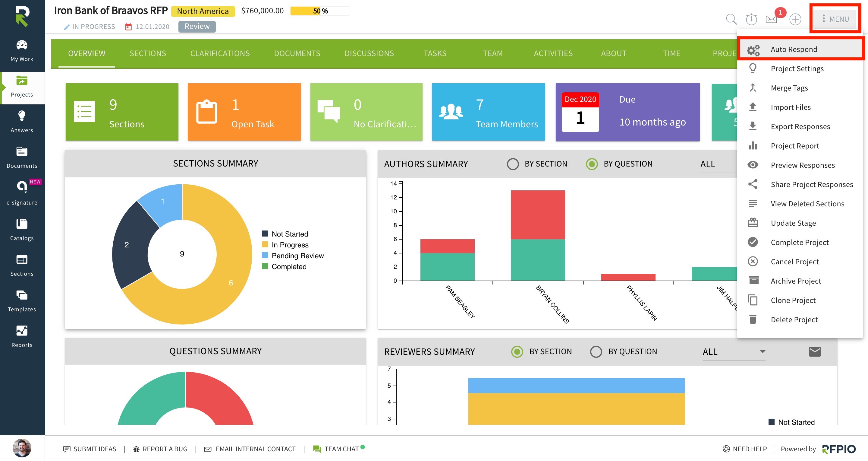Open Templates in sidebar
The height and width of the screenshot is (461, 868).
pyautogui.click(x=22, y=301)
